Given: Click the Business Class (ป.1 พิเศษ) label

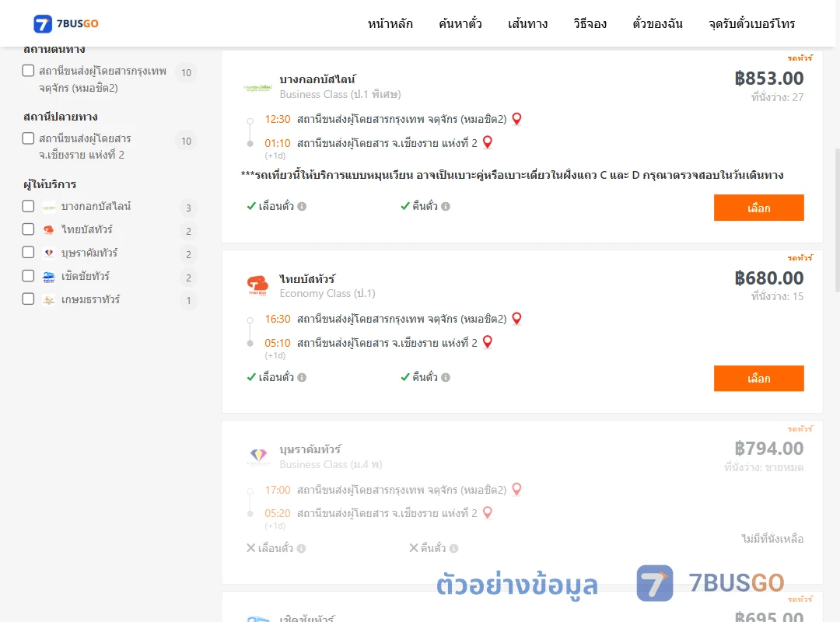Looking at the screenshot, I should (x=340, y=94).
